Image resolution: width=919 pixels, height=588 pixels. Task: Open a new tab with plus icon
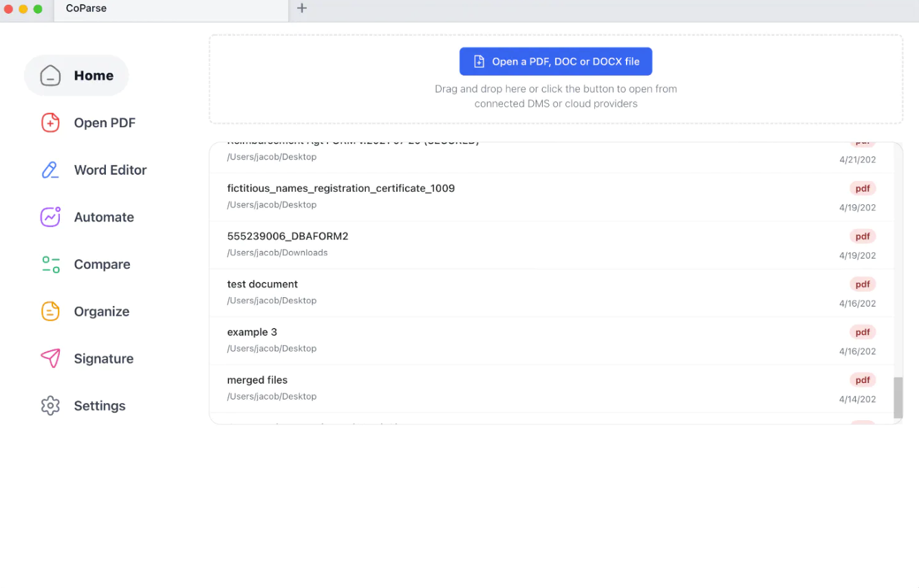[302, 8]
